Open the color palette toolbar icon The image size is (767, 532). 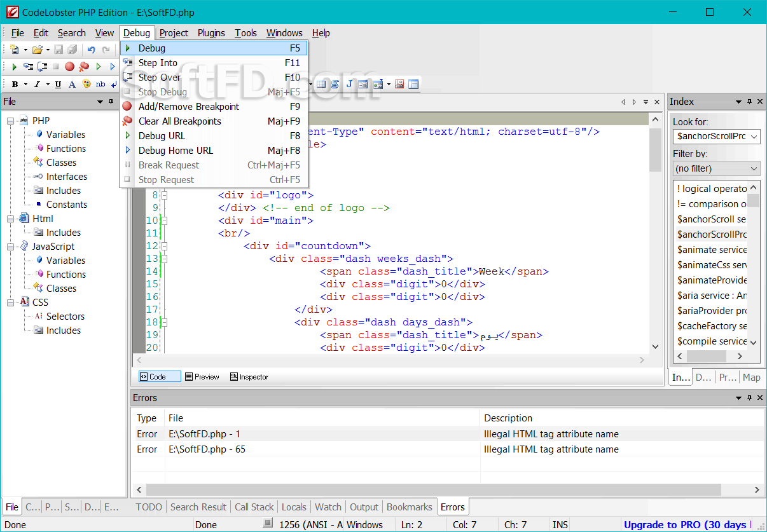tap(86, 84)
